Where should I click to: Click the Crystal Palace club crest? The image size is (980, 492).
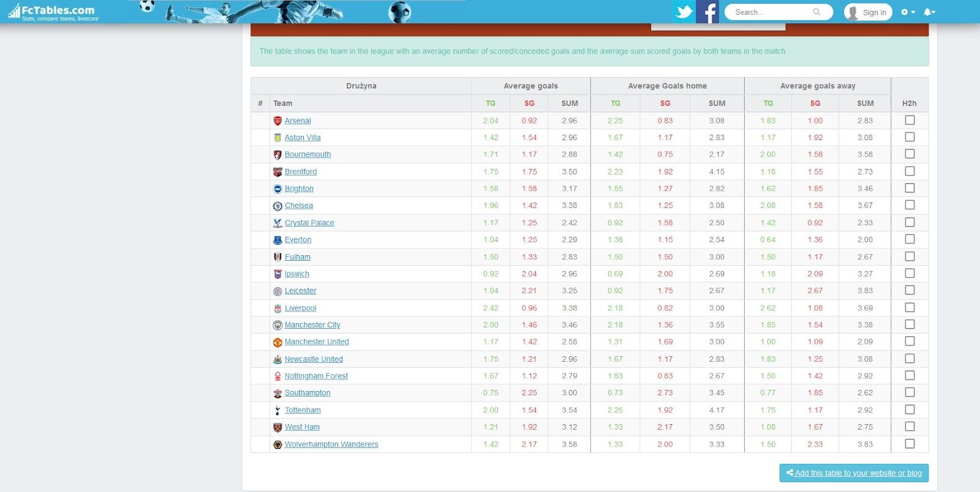(x=277, y=223)
